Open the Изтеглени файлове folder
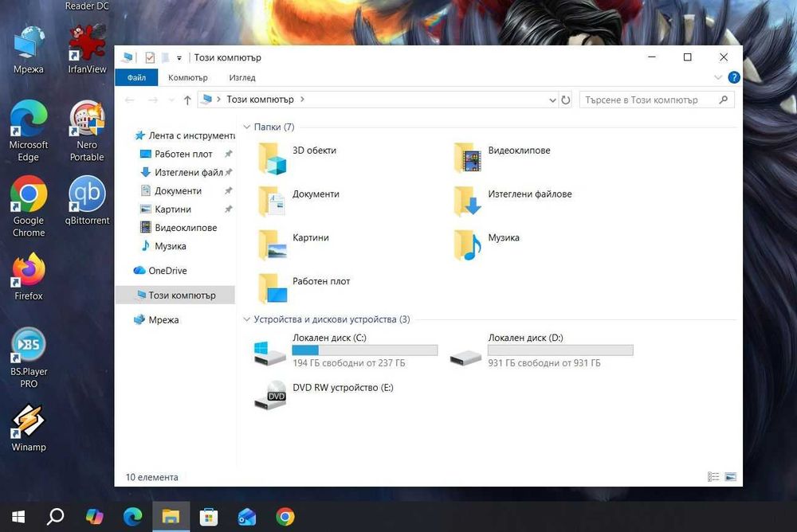This screenshot has width=797, height=532. point(512,201)
